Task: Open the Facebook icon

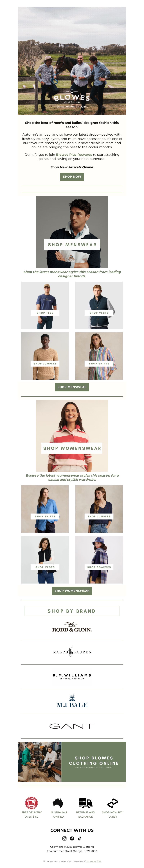Action: pos(72,838)
